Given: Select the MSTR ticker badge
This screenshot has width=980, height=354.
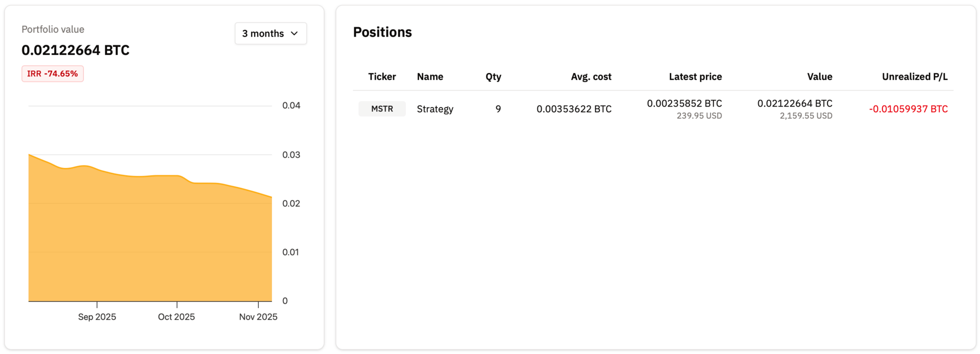Looking at the screenshot, I should [x=382, y=109].
